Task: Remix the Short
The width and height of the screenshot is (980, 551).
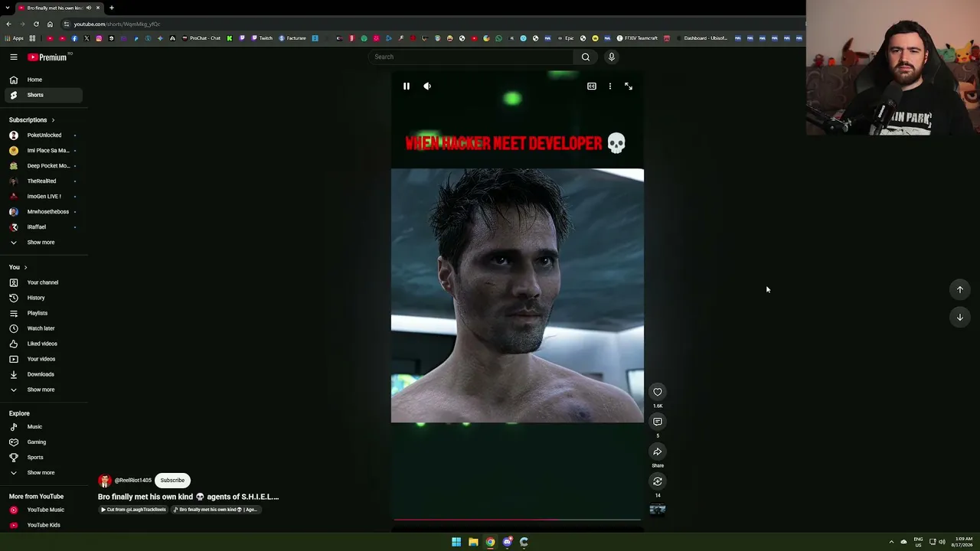Action: pos(658,481)
